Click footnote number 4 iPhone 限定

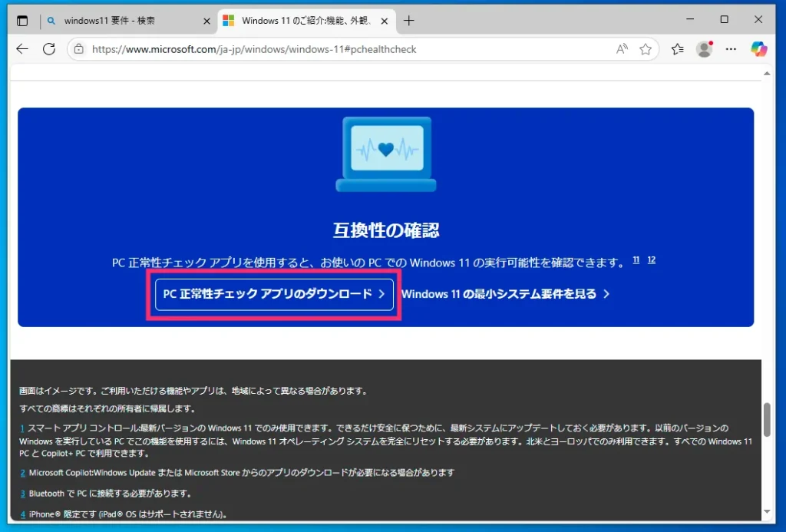pos(22,514)
